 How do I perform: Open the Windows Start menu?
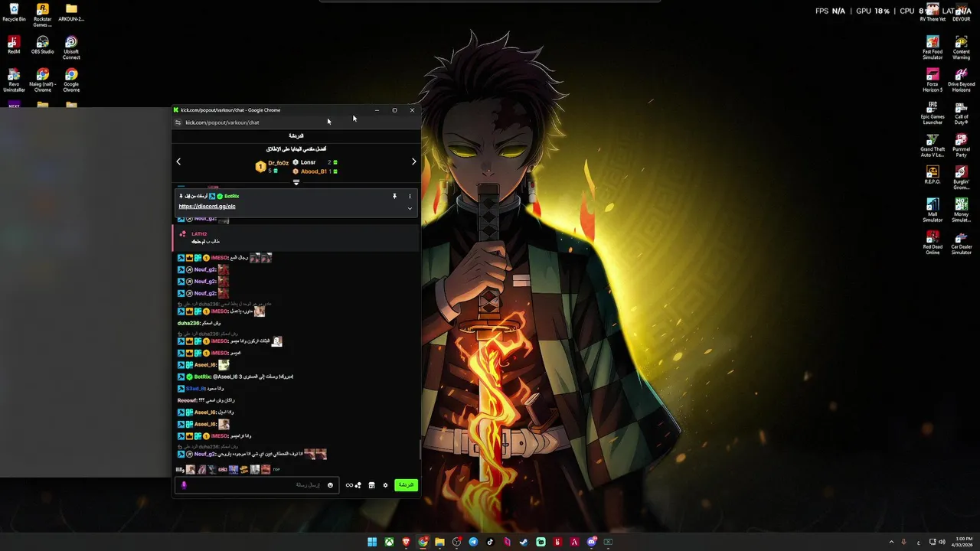pos(372,542)
